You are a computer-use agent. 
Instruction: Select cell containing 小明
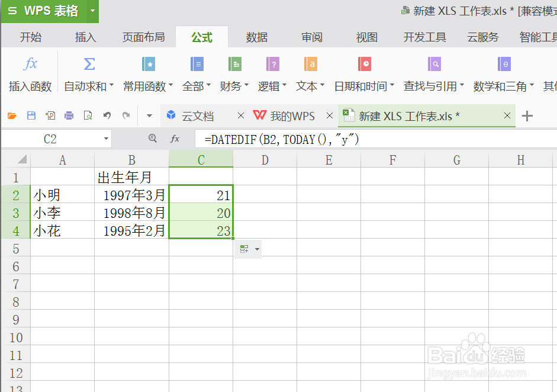[63, 195]
